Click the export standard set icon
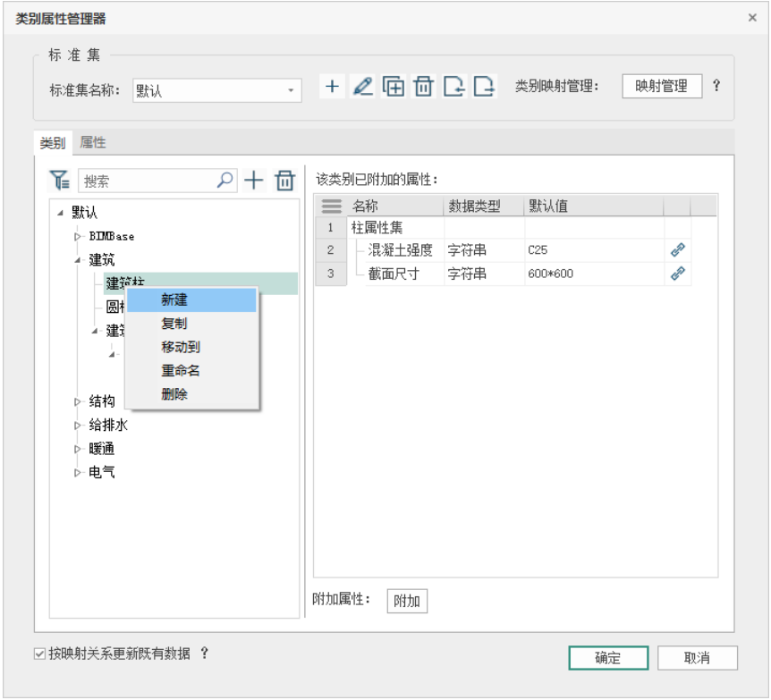 484,87
